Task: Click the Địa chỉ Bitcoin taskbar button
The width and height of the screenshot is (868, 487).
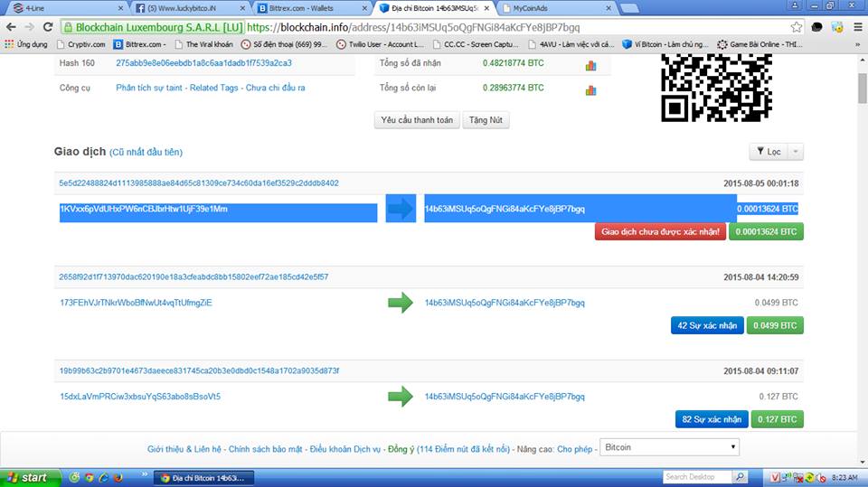Action: click(x=203, y=478)
